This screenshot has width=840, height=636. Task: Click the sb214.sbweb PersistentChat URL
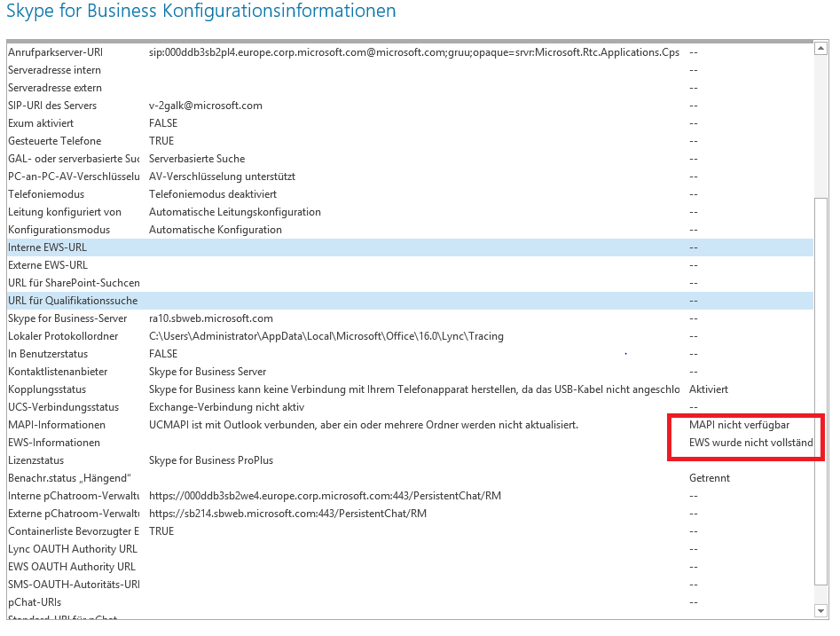coord(287,514)
